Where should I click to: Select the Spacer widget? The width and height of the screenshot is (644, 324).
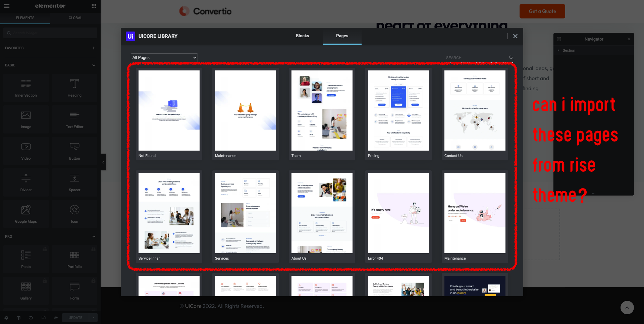74,182
